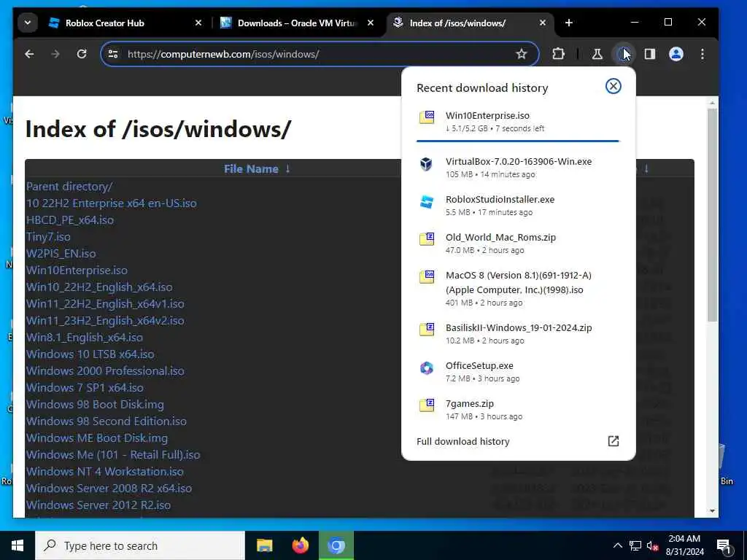Click Windows Me (101 - Retail Full).iso link
The width and height of the screenshot is (747, 560).
click(113, 455)
